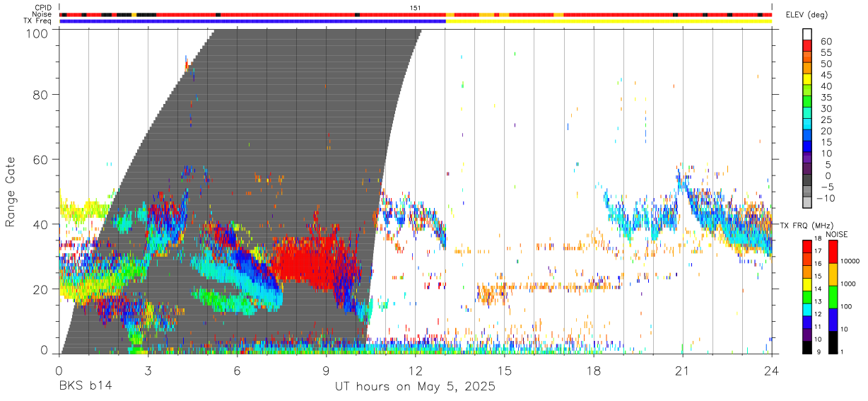This screenshot has height=401, width=868.
Task: Click the 'ELEV (deg)' colorbar title
Action: pyautogui.click(x=808, y=14)
